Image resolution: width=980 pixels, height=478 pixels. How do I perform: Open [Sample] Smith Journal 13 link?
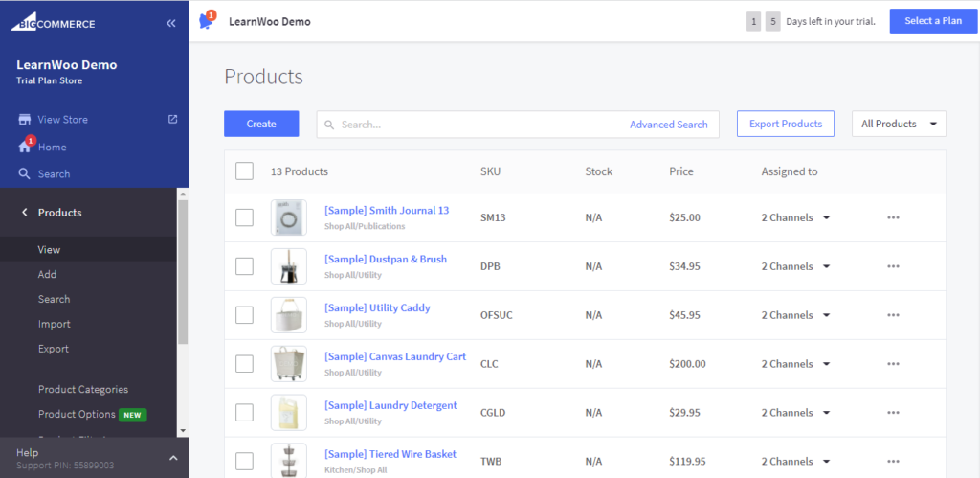[387, 210]
